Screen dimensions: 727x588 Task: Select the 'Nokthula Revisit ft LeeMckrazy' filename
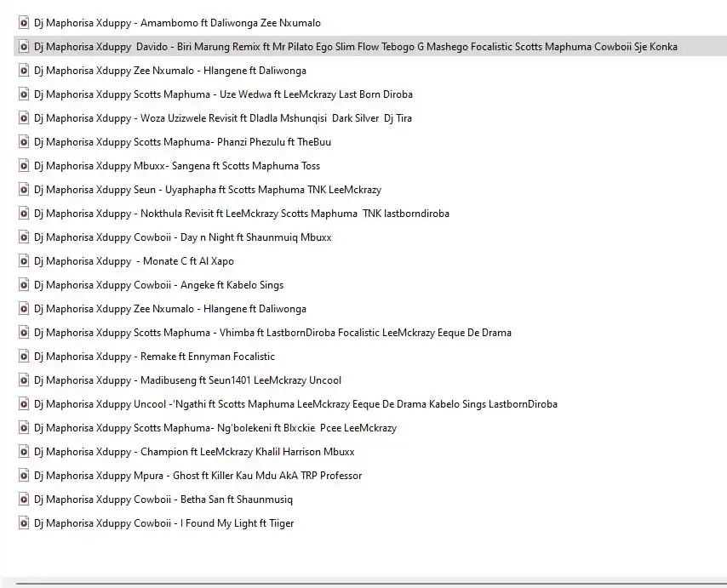coord(242,213)
